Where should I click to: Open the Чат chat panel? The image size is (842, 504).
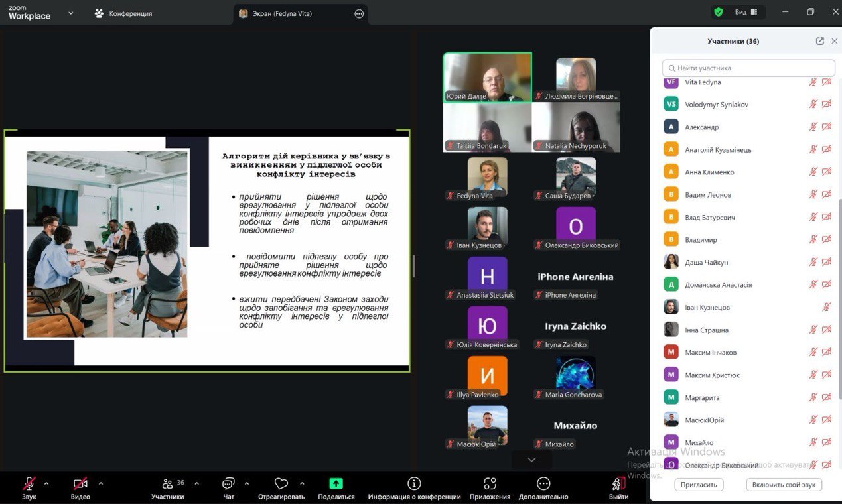pos(228,484)
